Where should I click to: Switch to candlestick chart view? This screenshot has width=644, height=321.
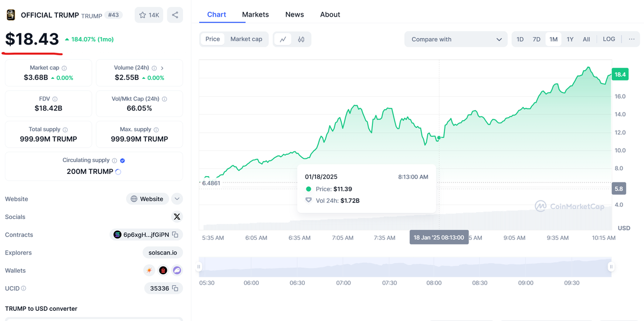301,39
